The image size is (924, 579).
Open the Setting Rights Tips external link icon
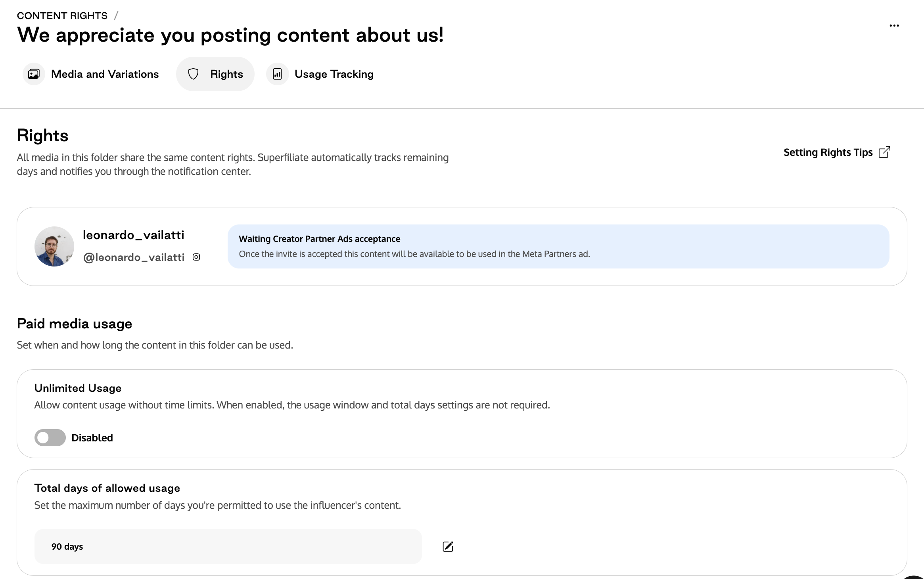pyautogui.click(x=884, y=152)
